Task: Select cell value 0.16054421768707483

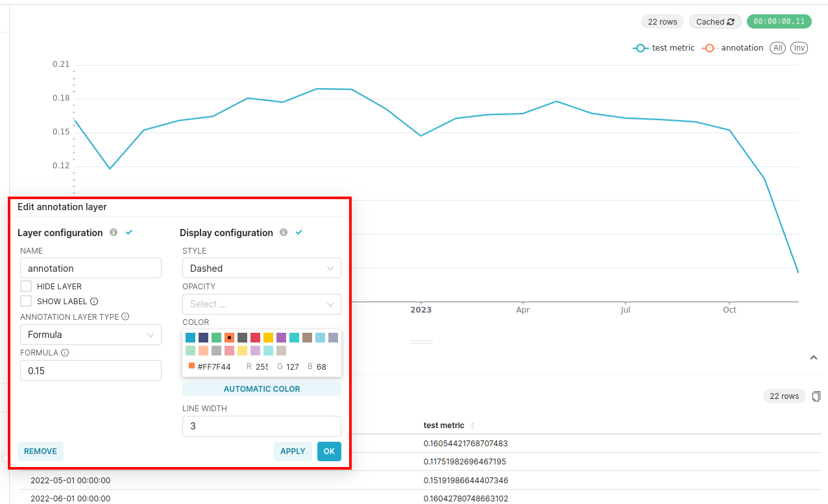Action: 466,443
